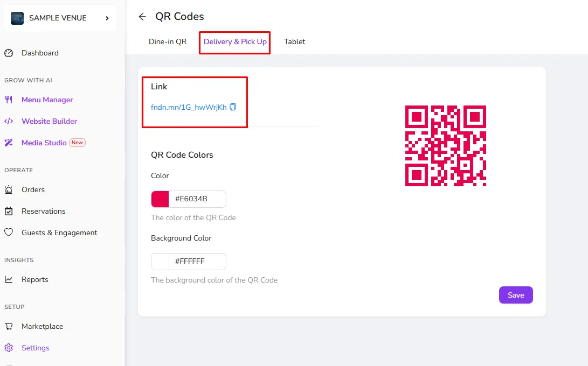
Task: Click the Dashboard gauge icon
Action: (x=9, y=53)
